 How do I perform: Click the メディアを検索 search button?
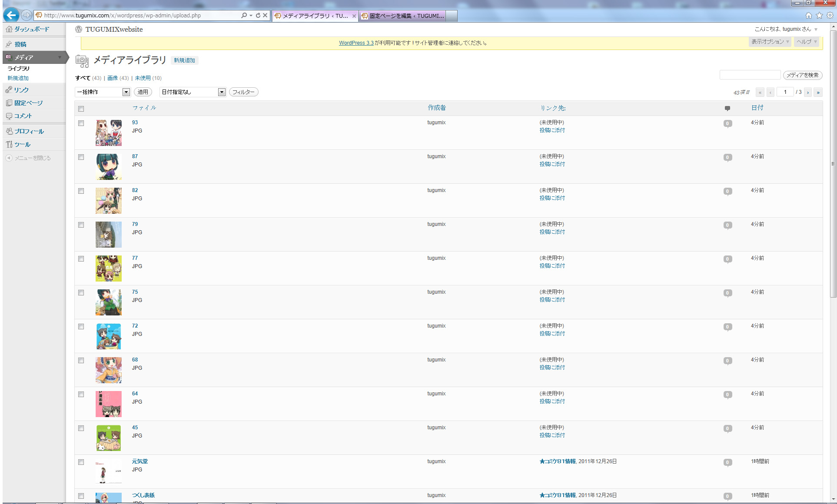coord(802,75)
